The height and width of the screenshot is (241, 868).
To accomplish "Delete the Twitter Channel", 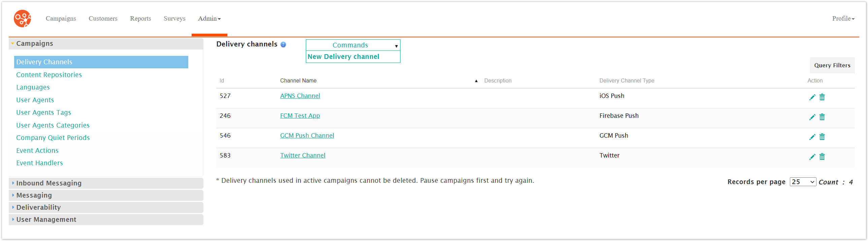I will tap(822, 157).
